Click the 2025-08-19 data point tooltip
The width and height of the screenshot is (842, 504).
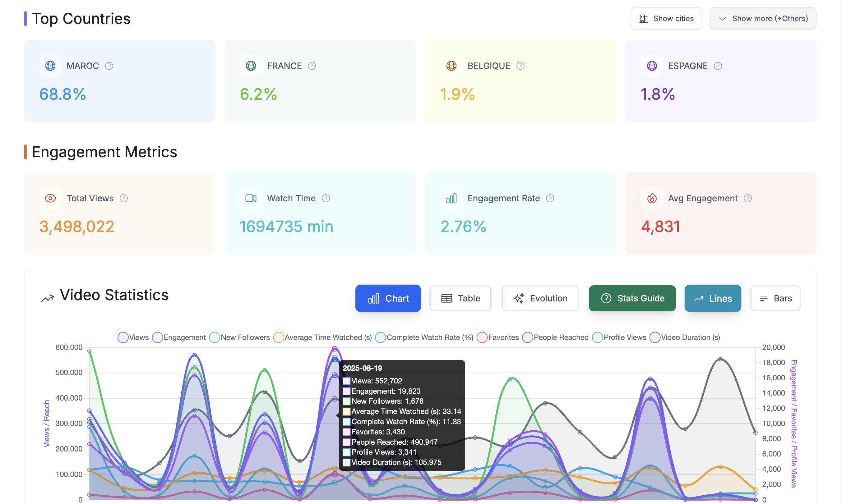pyautogui.click(x=402, y=414)
